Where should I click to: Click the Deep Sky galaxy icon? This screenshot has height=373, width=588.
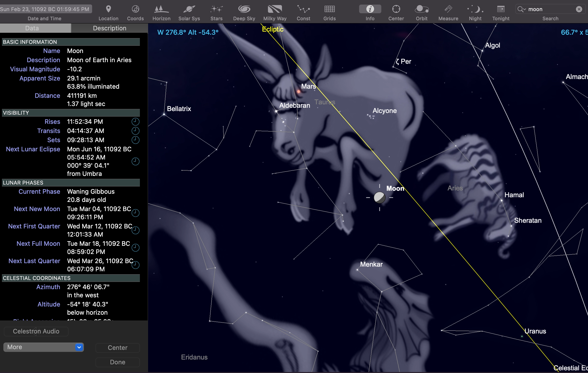coord(244,9)
